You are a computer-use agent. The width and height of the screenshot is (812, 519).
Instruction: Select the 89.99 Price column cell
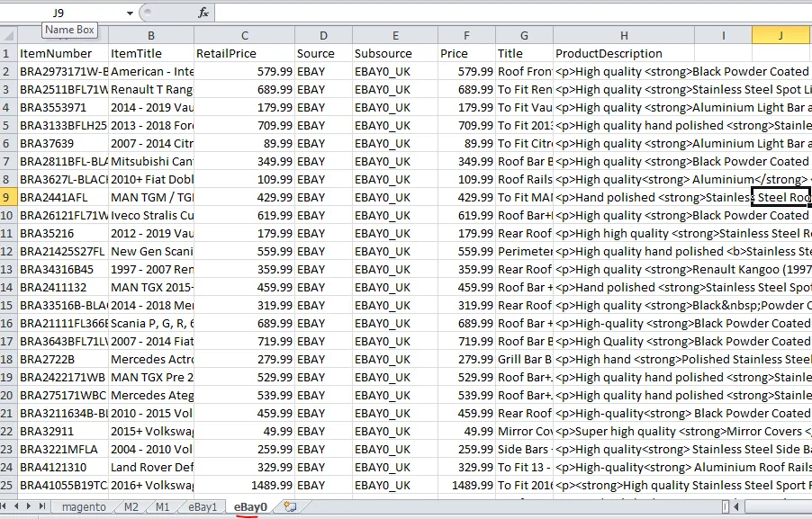466,143
